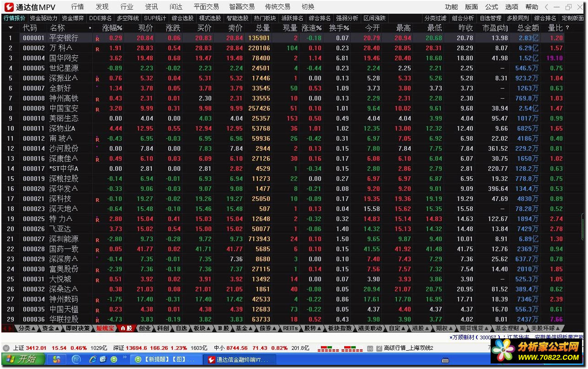Expand quick launch chevron in taskbar
588x369 pixels.
tap(124, 357)
